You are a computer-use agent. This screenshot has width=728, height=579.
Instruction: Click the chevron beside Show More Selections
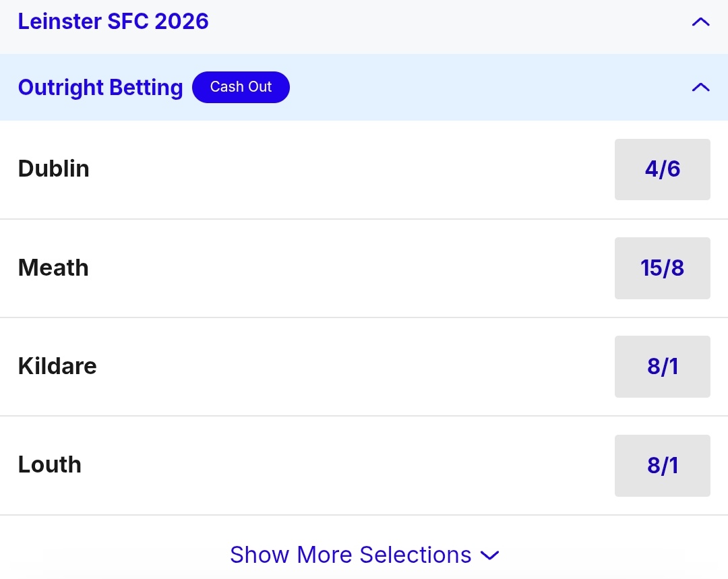(489, 555)
